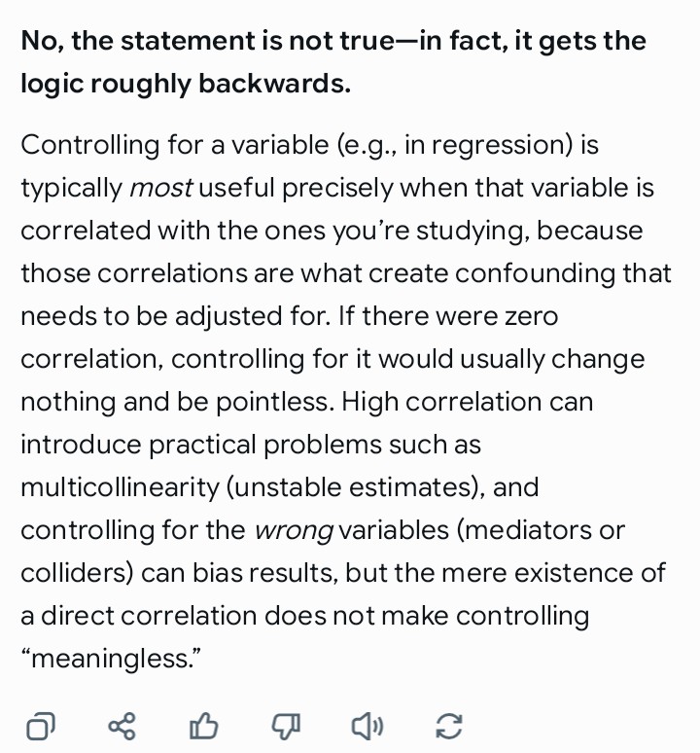
Task: Click the word 'multicollinearity' in the paragraph
Action: pyautogui.click(x=120, y=487)
